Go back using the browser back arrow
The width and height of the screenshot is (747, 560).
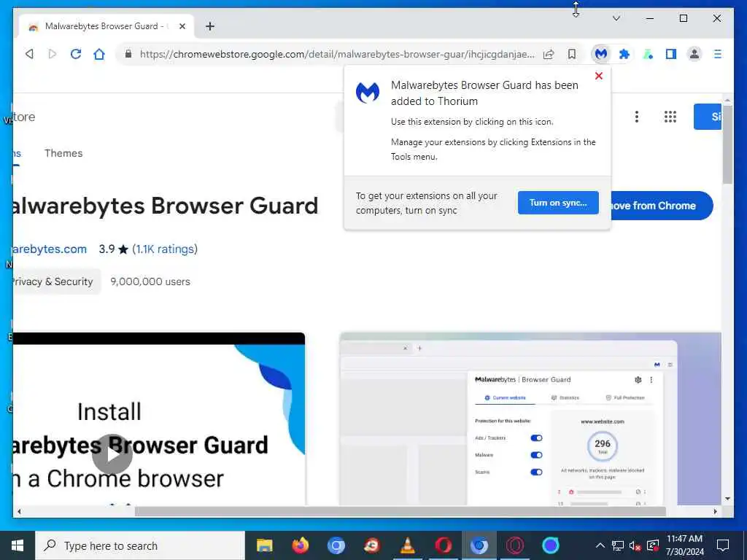tap(29, 54)
